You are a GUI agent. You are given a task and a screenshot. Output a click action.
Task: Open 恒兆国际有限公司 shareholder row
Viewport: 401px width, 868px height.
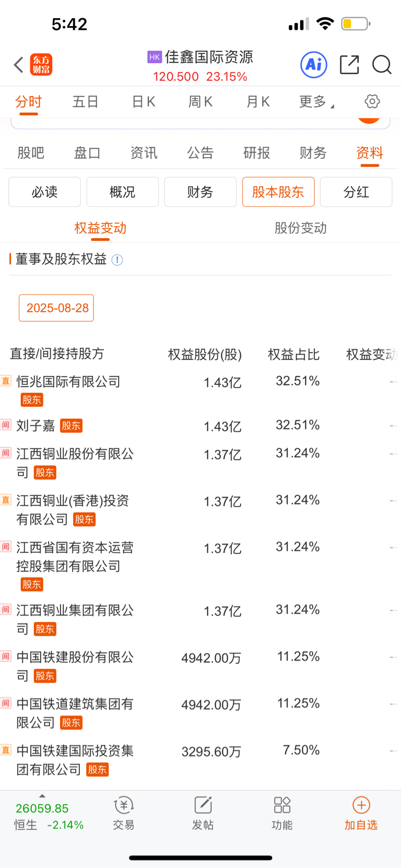[x=68, y=382]
